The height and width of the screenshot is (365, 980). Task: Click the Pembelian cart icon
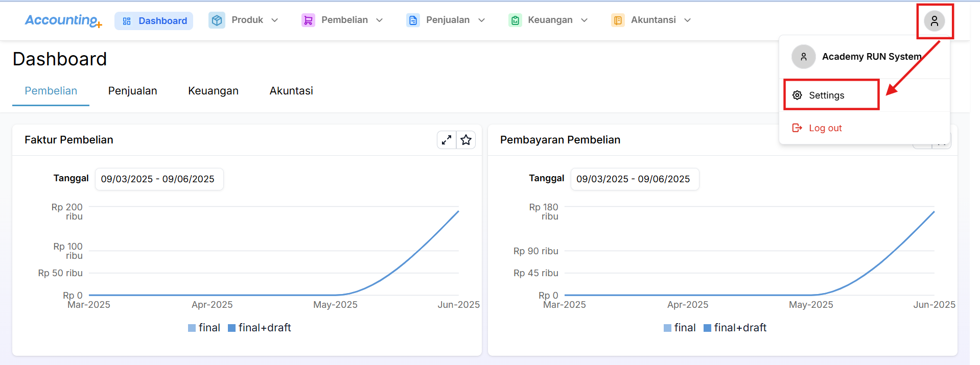click(x=308, y=20)
